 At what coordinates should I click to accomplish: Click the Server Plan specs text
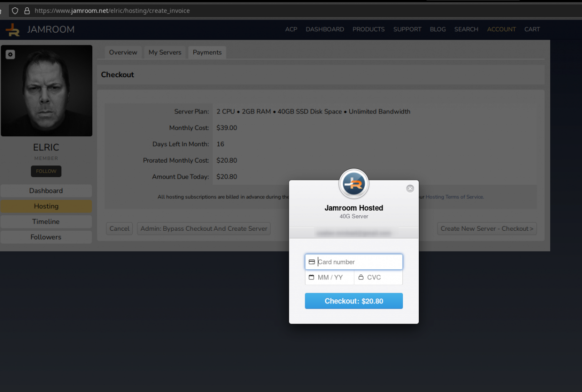tap(313, 112)
